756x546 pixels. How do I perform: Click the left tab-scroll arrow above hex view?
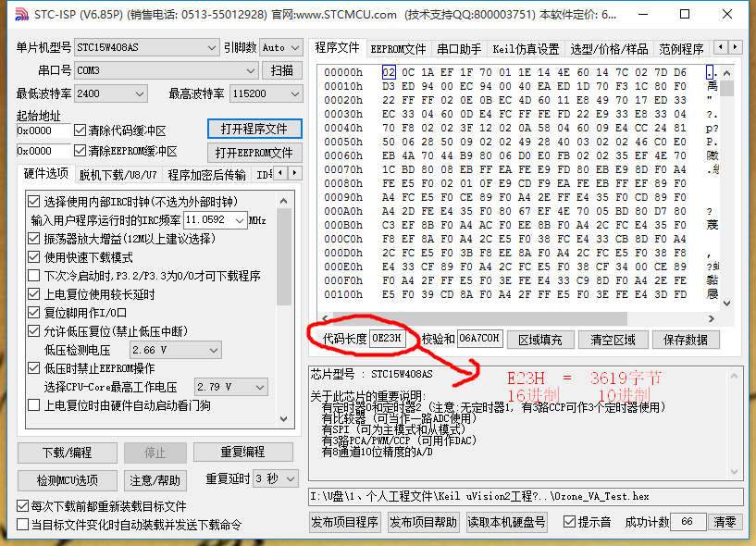[721, 47]
